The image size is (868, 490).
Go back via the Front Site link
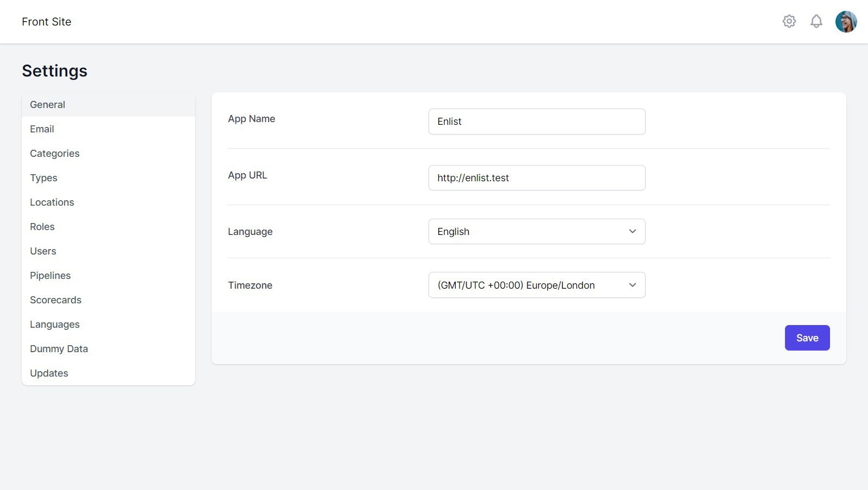tap(46, 22)
